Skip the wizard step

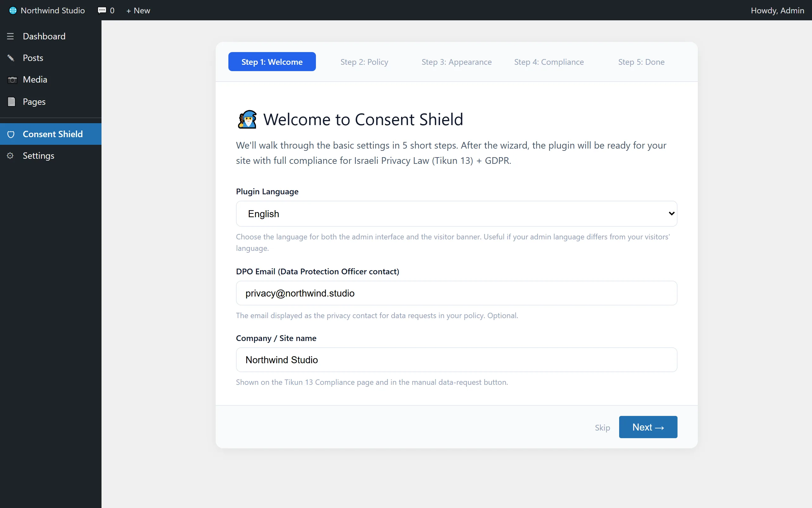pos(602,427)
